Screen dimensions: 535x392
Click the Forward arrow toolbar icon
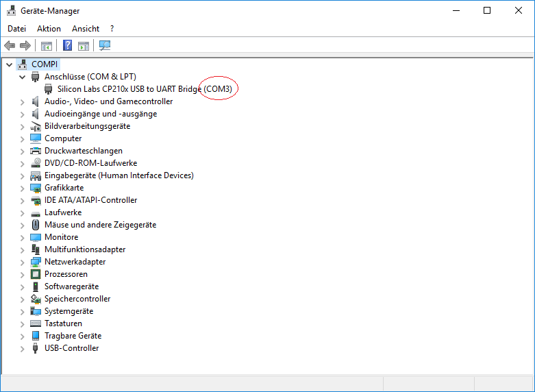pos(25,45)
